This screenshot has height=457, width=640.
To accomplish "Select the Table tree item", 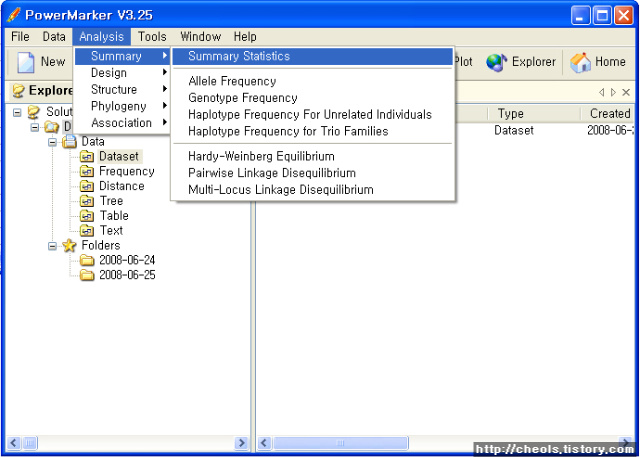I will [x=114, y=215].
